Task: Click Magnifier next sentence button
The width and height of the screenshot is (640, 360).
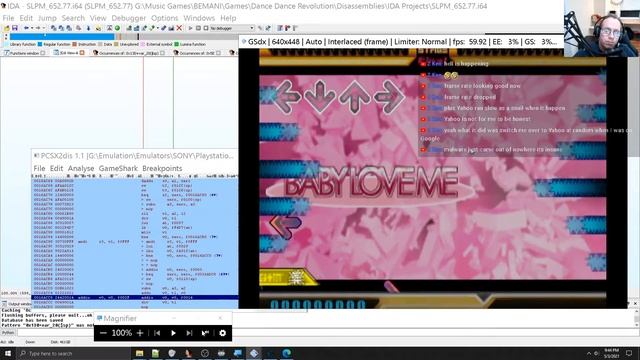Action: 189,333
